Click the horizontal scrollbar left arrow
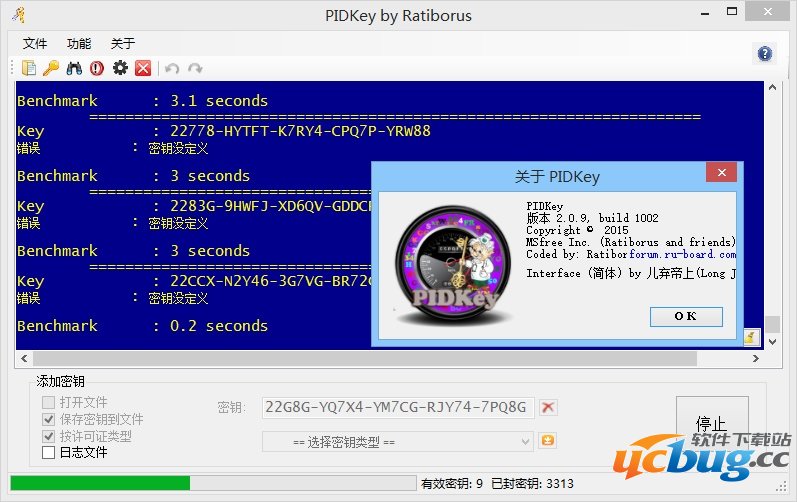The height and width of the screenshot is (502, 797). point(24,358)
